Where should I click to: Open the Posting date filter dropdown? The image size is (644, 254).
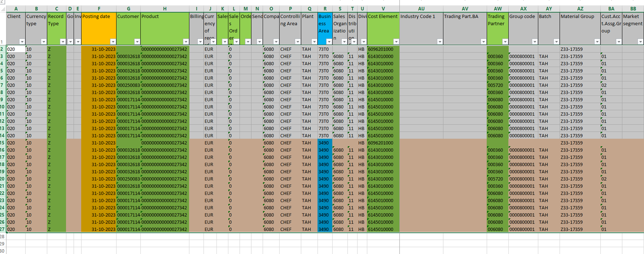pyautogui.click(x=113, y=41)
